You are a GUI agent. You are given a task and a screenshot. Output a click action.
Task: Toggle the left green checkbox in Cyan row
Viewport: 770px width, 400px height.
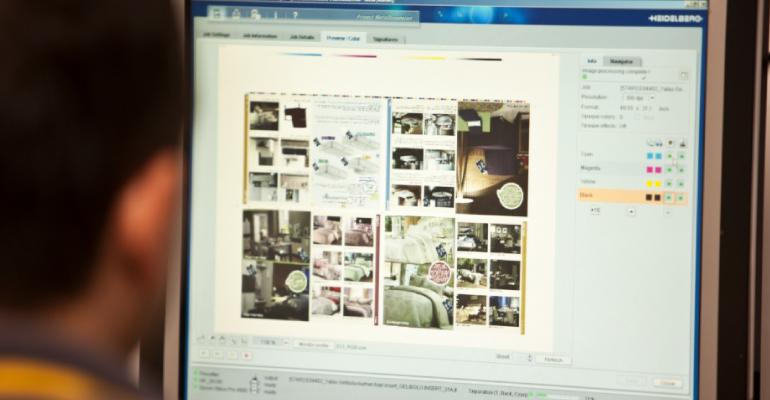click(669, 156)
